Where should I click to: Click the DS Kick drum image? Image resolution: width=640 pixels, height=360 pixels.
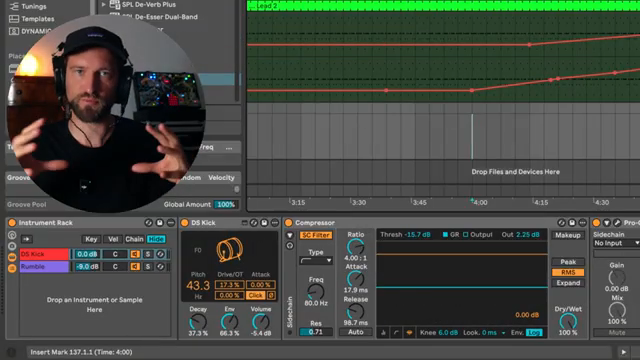[x=229, y=250]
